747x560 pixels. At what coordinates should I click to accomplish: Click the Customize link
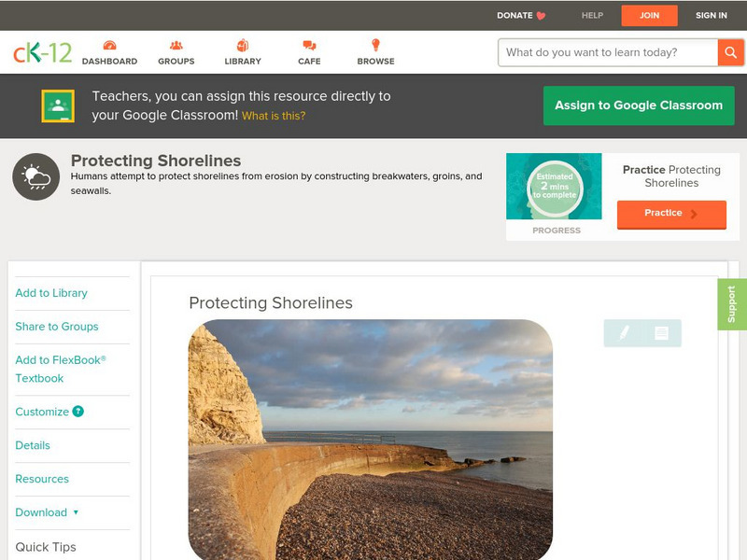tap(42, 412)
